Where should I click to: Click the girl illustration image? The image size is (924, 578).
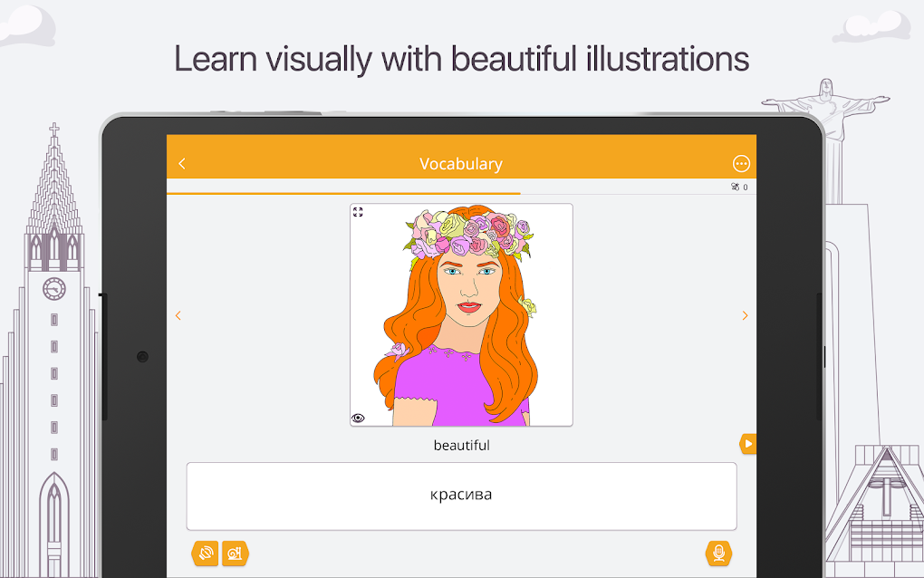click(461, 314)
